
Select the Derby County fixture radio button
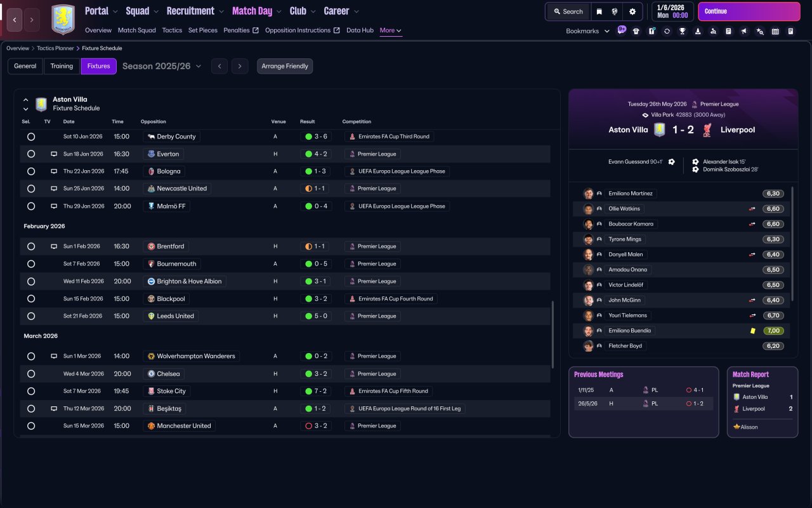coord(30,137)
